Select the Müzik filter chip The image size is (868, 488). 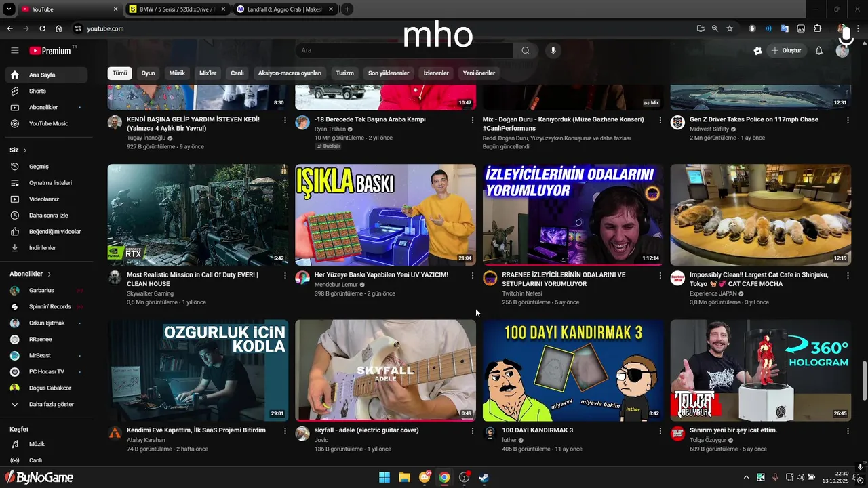pos(177,73)
